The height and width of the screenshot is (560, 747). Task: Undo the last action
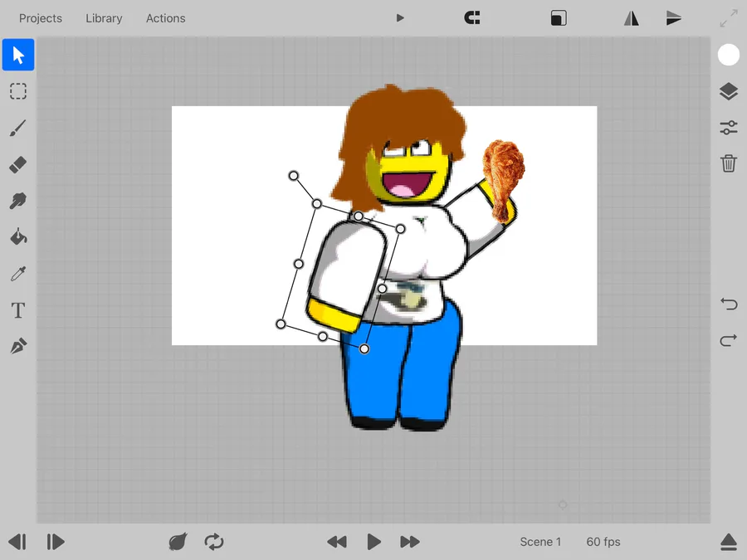[729, 304]
